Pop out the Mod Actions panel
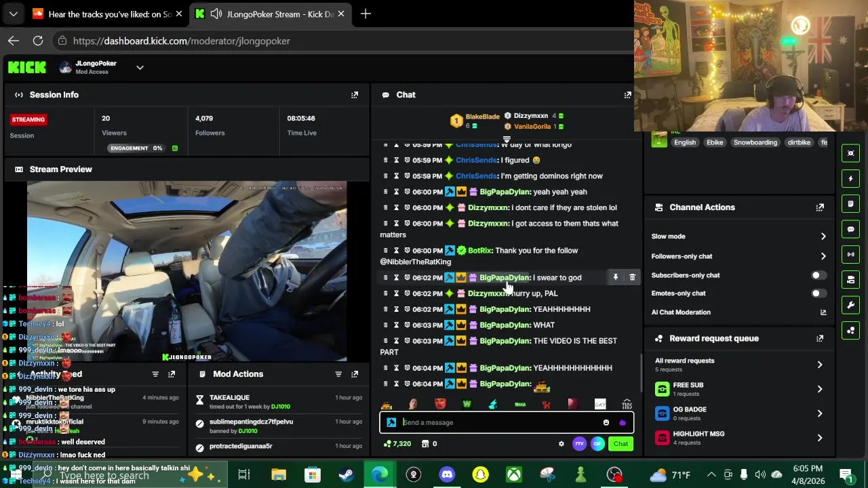The width and height of the screenshot is (868, 488). 354,374
